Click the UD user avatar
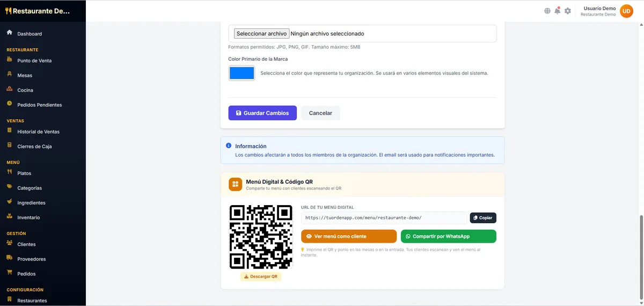 pyautogui.click(x=626, y=11)
